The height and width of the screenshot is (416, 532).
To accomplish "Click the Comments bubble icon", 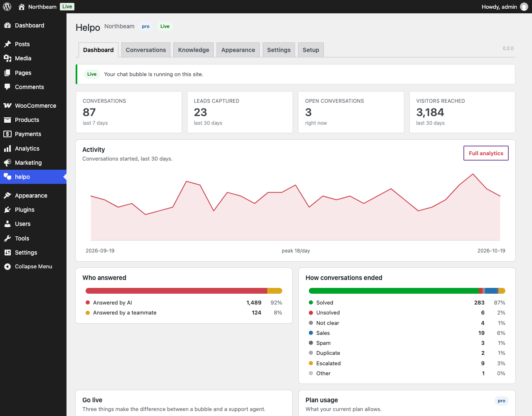I will 7,87.
